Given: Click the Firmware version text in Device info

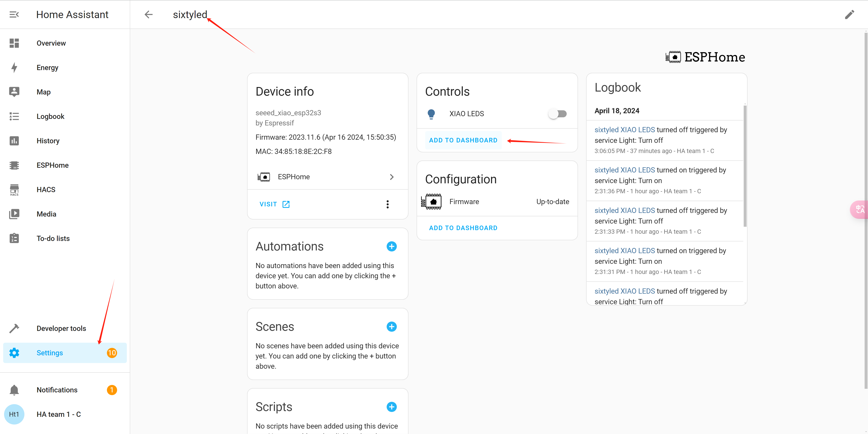Looking at the screenshot, I should [325, 137].
